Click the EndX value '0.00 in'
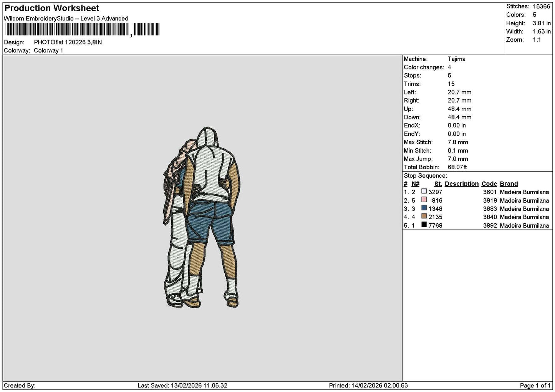 pos(457,126)
